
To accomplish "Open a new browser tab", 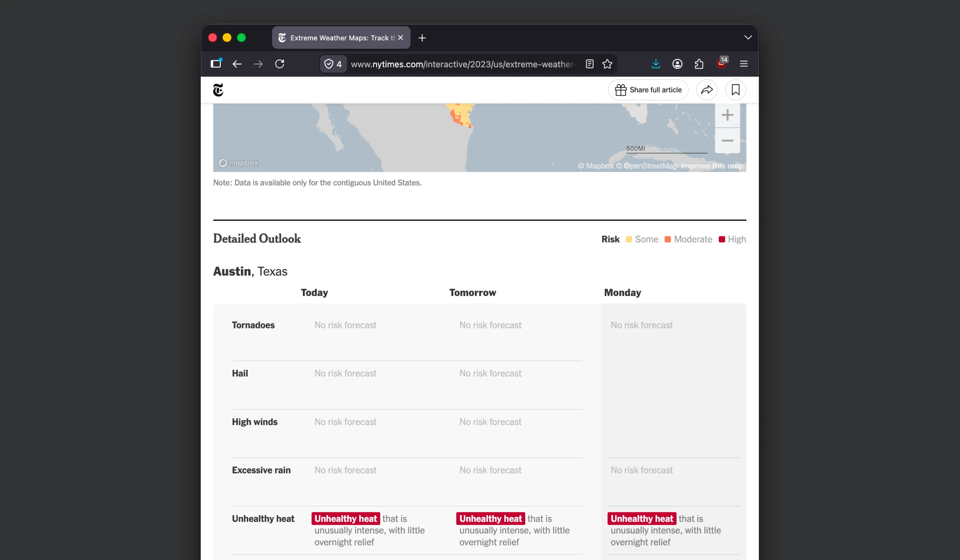I will [422, 38].
